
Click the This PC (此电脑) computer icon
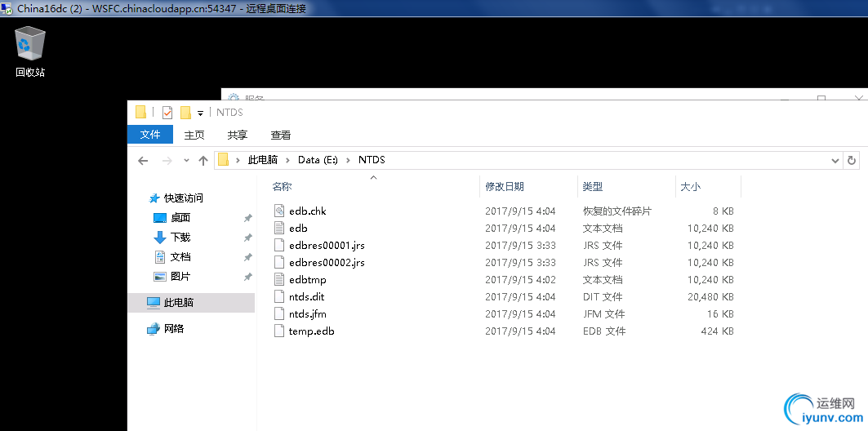pos(154,303)
